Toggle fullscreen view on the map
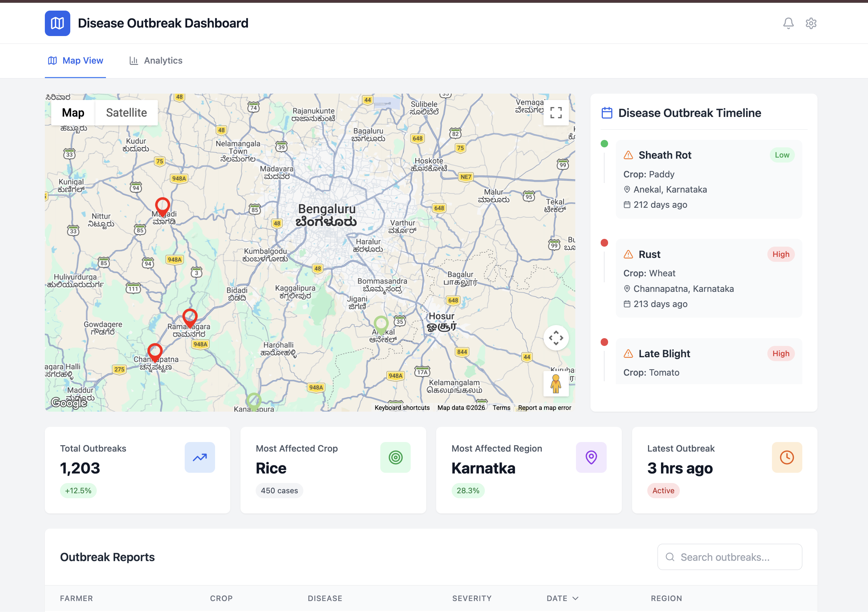Viewport: 868px width, 612px height. [555, 113]
